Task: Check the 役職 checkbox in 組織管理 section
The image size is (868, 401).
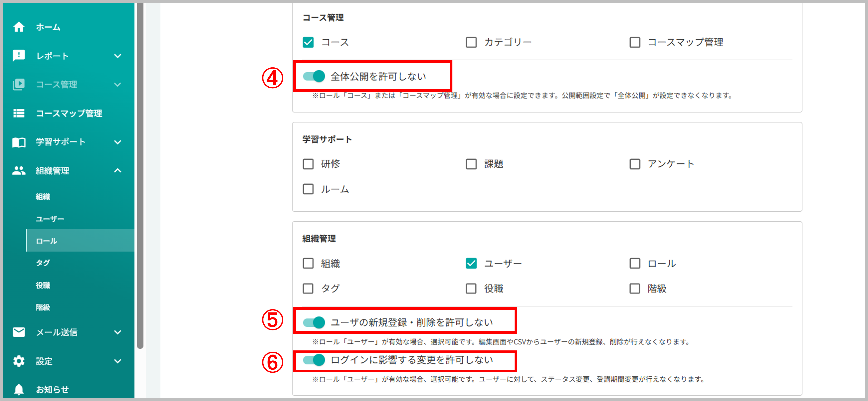Action: point(471,289)
